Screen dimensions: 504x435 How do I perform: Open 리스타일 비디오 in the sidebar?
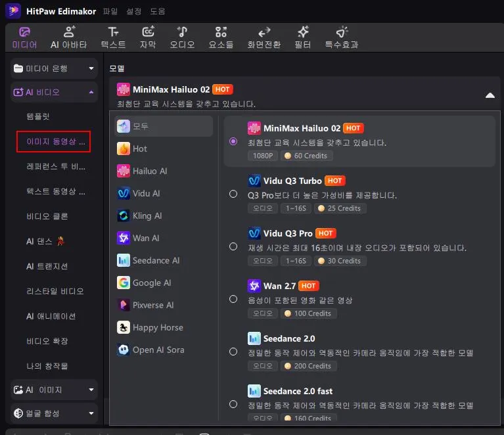pyautogui.click(x=55, y=291)
